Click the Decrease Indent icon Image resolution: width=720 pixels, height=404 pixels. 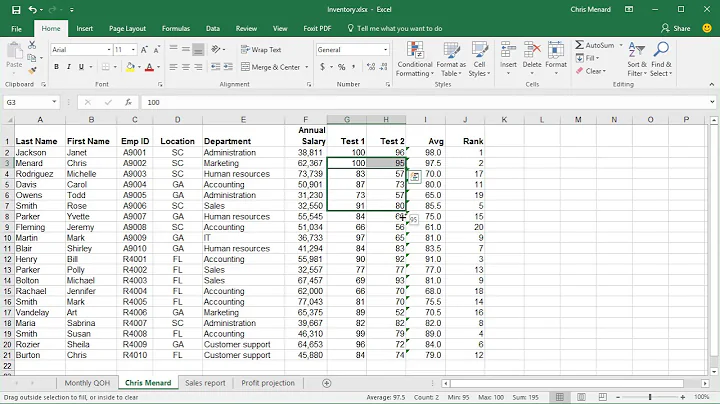click(215, 67)
